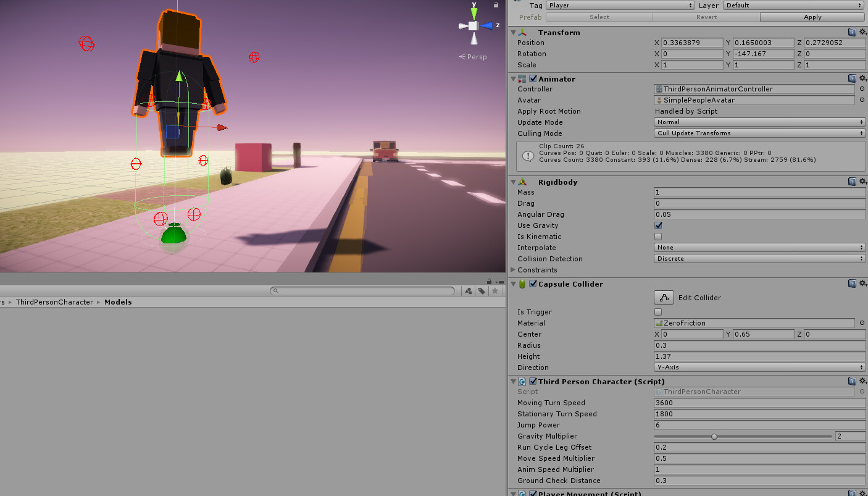
Task: Click the search by label icon
Action: [x=482, y=290]
